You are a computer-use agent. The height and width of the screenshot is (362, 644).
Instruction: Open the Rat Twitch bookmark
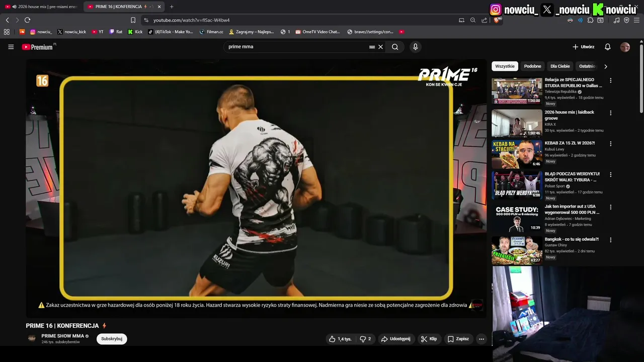point(116,32)
